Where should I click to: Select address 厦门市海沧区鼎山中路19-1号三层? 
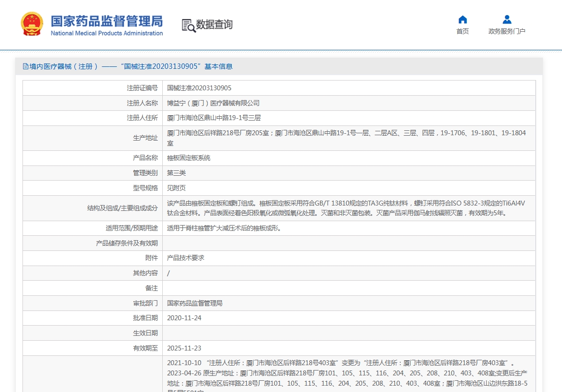click(214, 118)
